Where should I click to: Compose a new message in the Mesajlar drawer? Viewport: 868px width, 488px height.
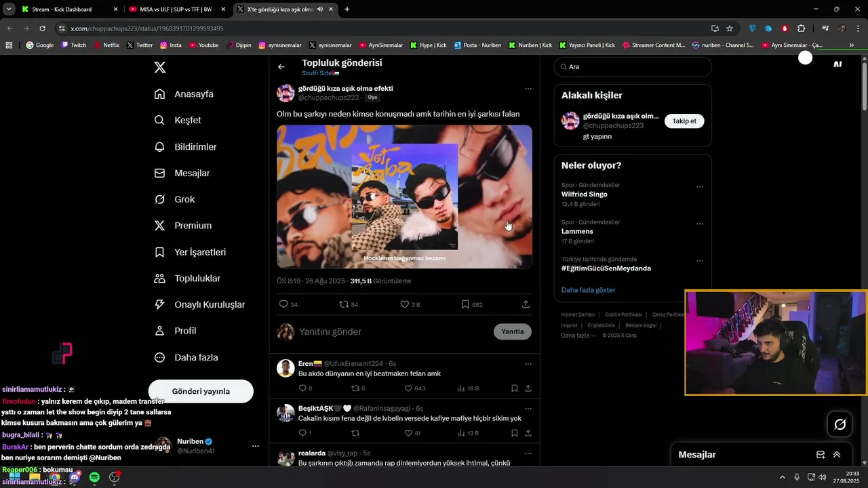pyautogui.click(x=821, y=455)
